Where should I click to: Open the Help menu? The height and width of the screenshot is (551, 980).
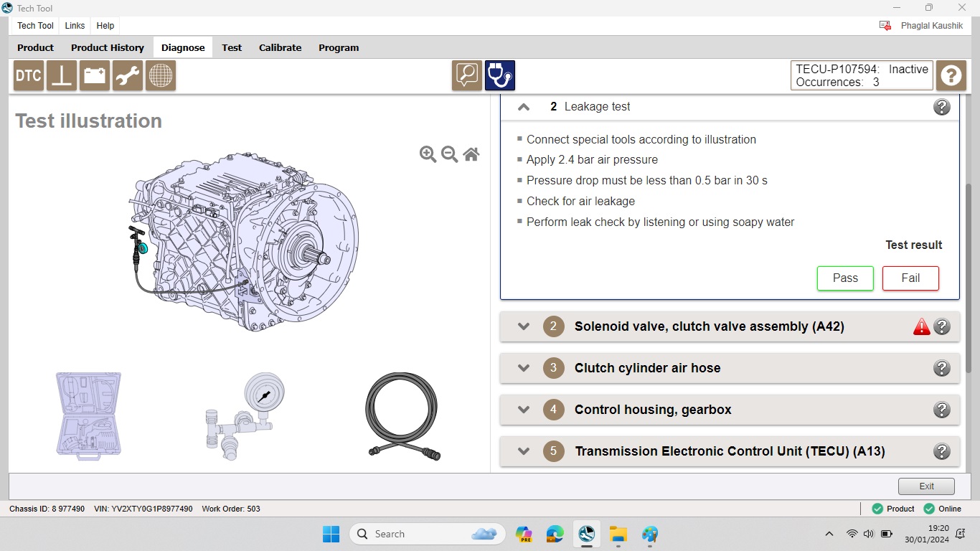pyautogui.click(x=105, y=26)
